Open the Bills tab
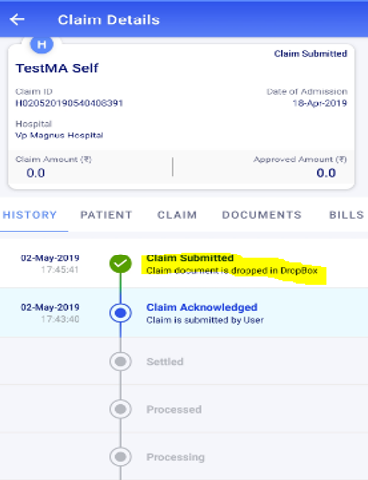The height and width of the screenshot is (480, 368). pos(347,215)
